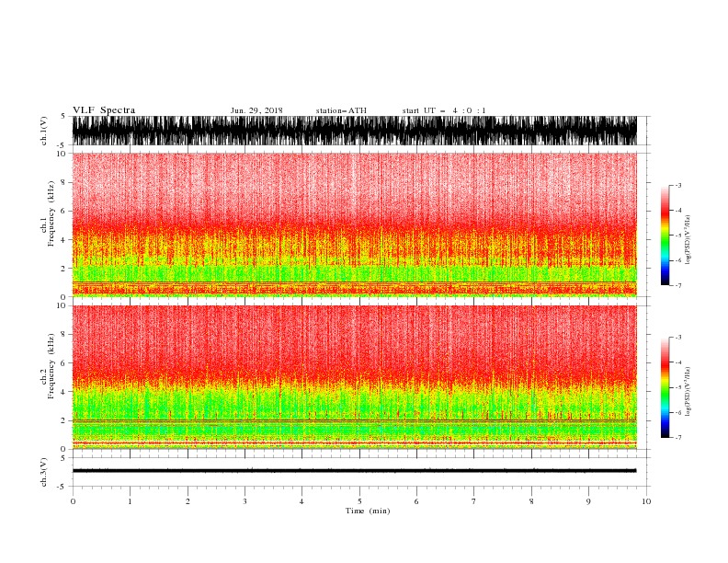Click the '8' kHz tick on ch.1 frequency axis
Viewport: 728px width, 563px height.
[63, 182]
